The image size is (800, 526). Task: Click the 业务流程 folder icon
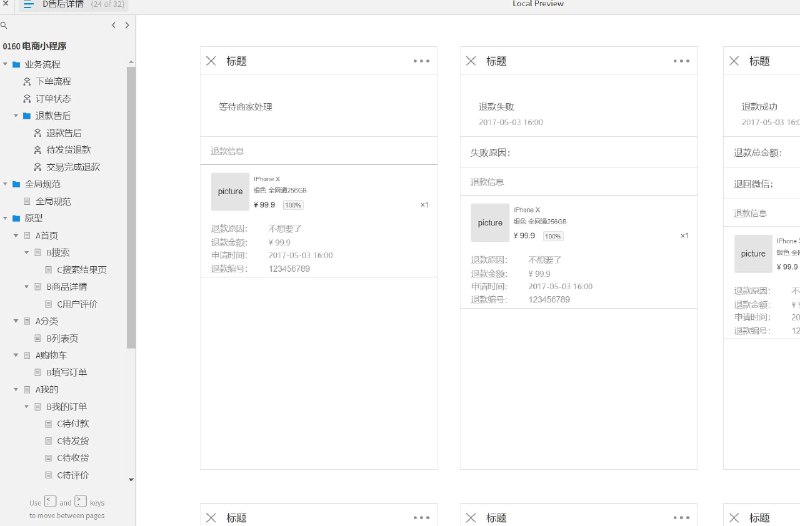[x=16, y=64]
